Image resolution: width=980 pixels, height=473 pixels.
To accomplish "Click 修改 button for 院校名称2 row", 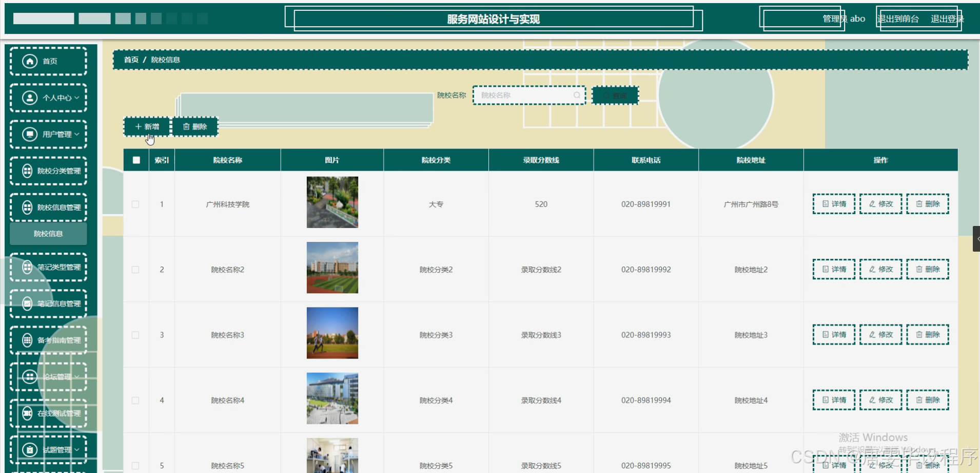I will 880,269.
